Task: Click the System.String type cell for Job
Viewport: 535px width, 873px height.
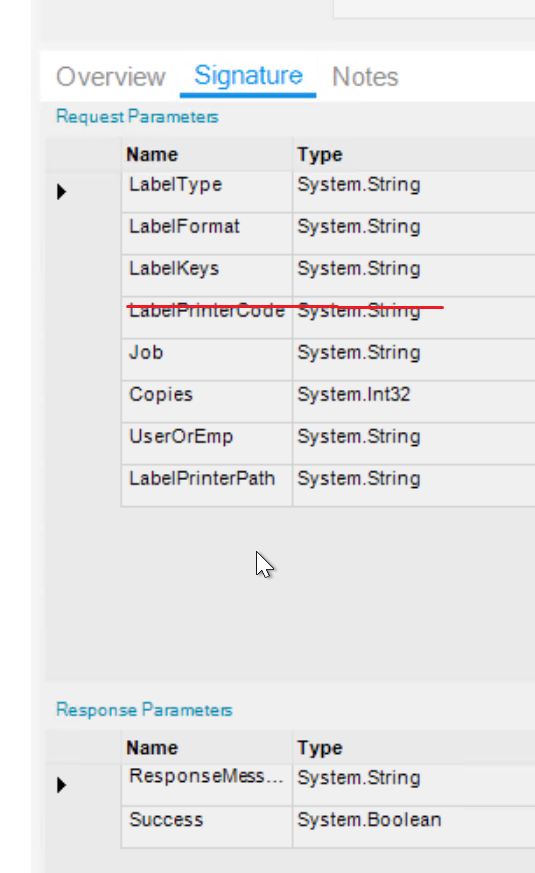Action: (414, 360)
